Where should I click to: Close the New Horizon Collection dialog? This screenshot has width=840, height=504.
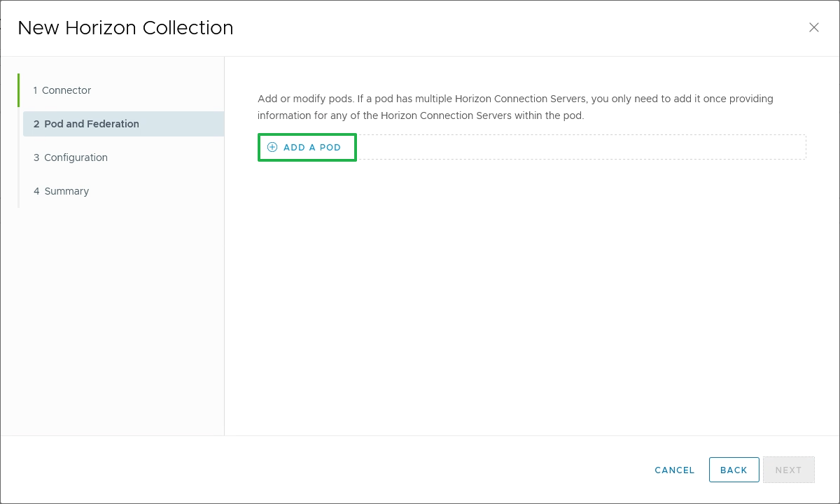pyautogui.click(x=813, y=28)
